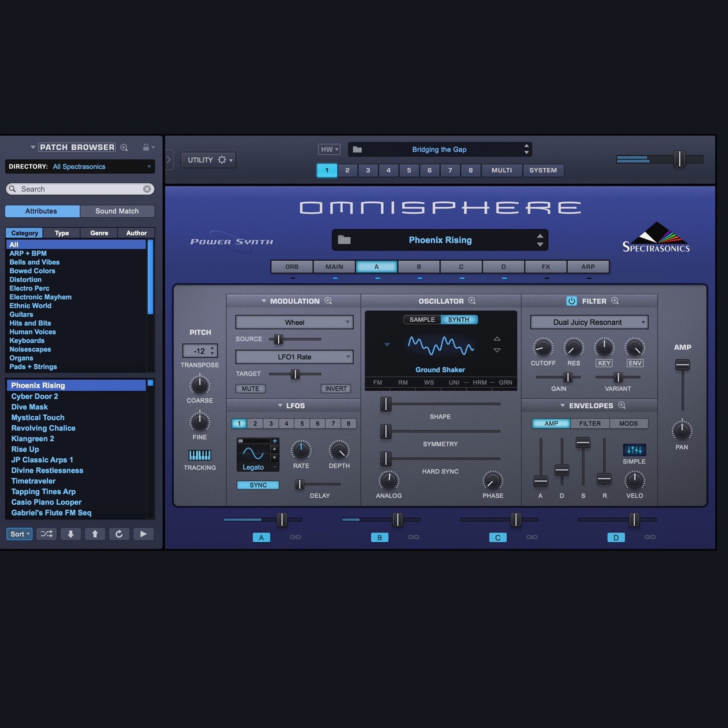This screenshot has width=728, height=728.
Task: Zoom the Filter section magnifier
Action: [615, 301]
